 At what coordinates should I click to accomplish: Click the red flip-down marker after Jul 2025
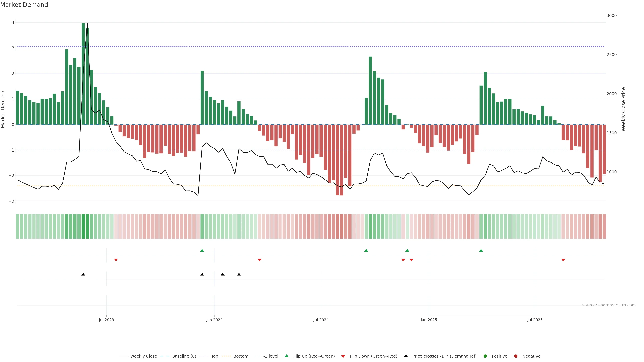click(563, 260)
